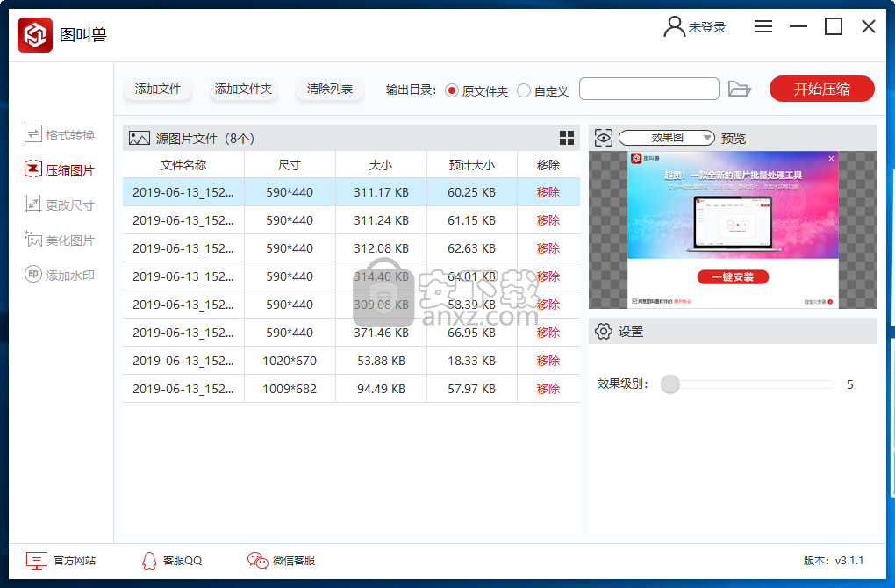This screenshot has width=895, height=588.
Task: Select the 312.08 KB size cell
Action: coord(381,248)
